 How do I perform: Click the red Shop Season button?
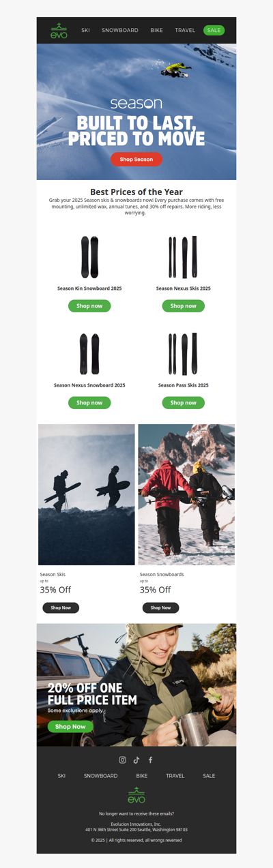pos(136,160)
